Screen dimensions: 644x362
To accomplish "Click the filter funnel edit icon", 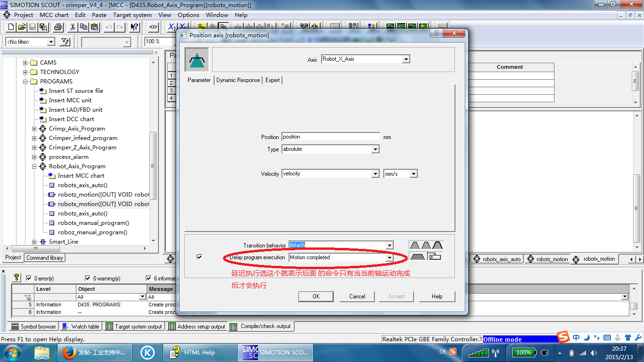I will (x=65, y=42).
